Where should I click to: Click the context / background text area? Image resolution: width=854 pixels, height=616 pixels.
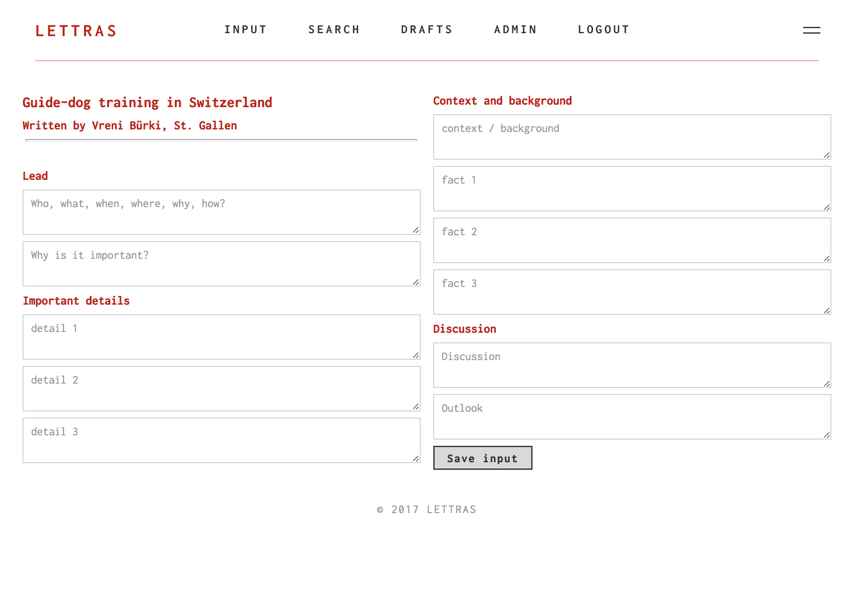(632, 137)
